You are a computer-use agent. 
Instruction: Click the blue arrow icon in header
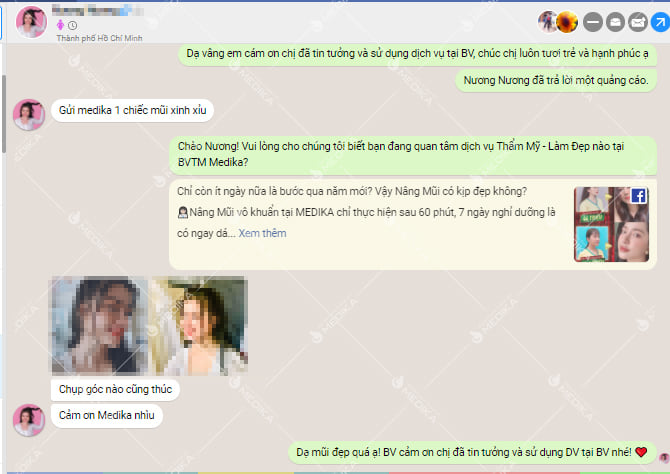pos(659,21)
